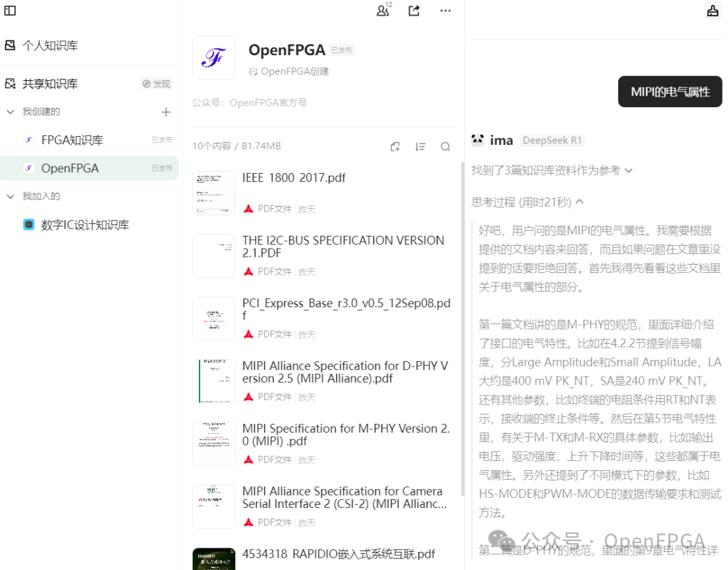Viewport: 728px width, 570px height.
Task: Open 4534318 RAPIDIO嵌入式系统互联.pdf
Action: tap(338, 554)
